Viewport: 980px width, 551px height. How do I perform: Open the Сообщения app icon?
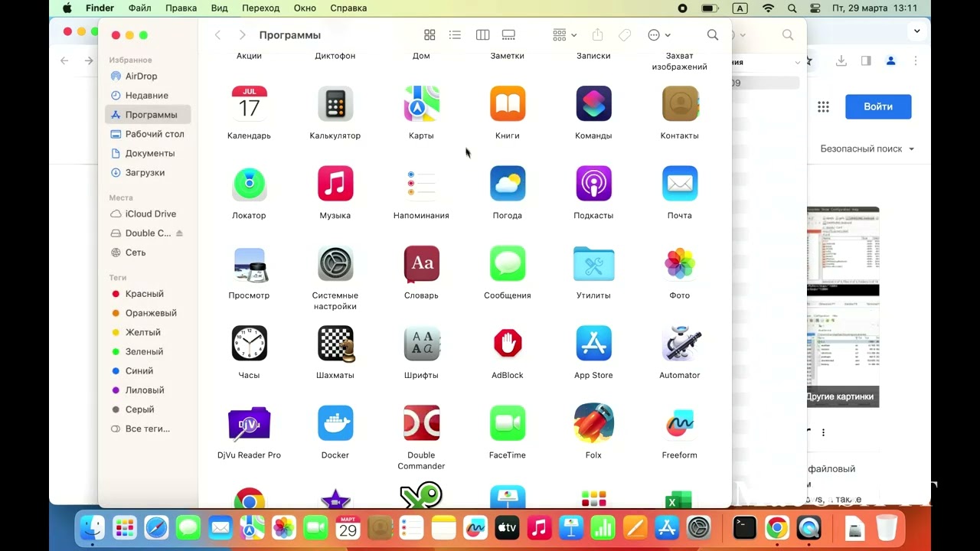coord(508,263)
